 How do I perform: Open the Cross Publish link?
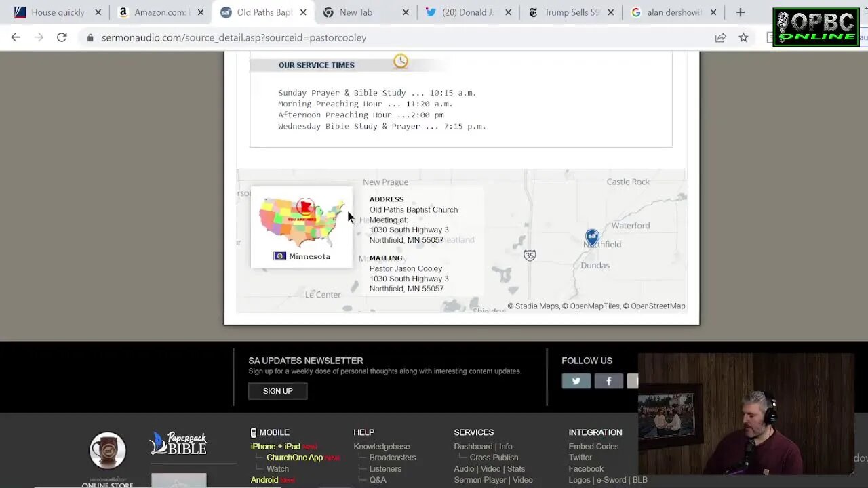(x=494, y=457)
